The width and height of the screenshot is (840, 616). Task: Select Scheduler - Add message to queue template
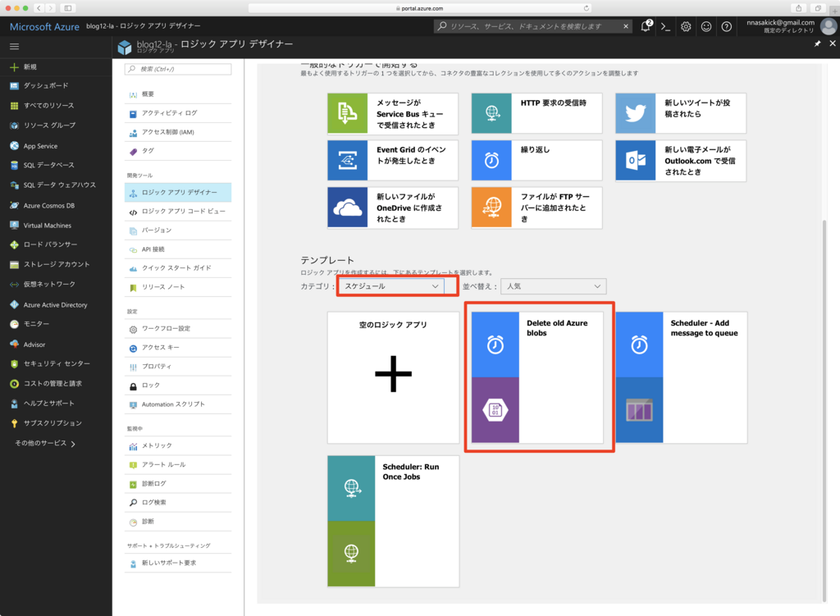click(682, 377)
